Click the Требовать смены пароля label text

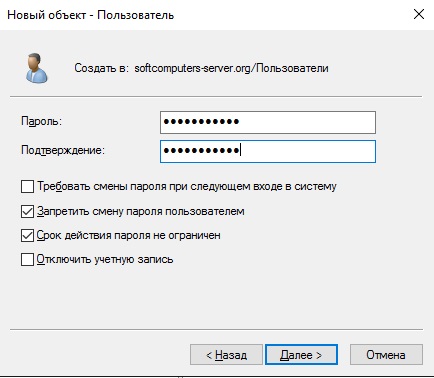pos(187,186)
